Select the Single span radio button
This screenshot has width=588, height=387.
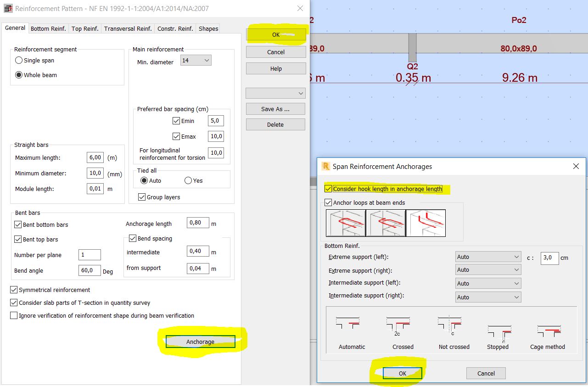point(18,60)
